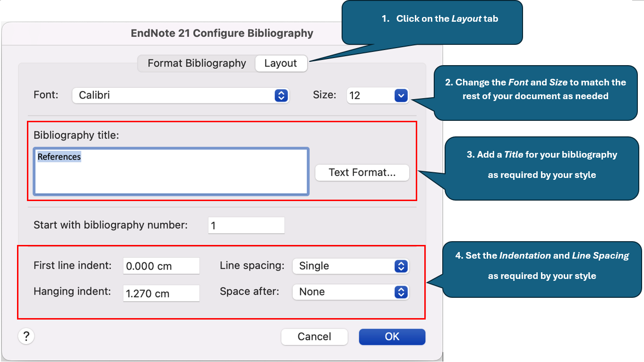Click the Line spacing stepper chevrons
Image resolution: width=644 pixels, height=362 pixels.
pyautogui.click(x=403, y=266)
